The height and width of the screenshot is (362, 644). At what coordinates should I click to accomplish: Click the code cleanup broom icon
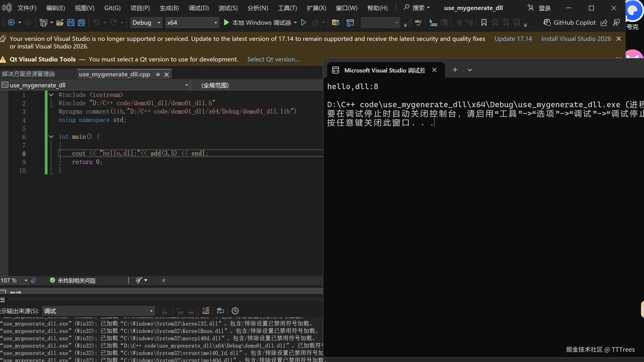tap(139, 280)
